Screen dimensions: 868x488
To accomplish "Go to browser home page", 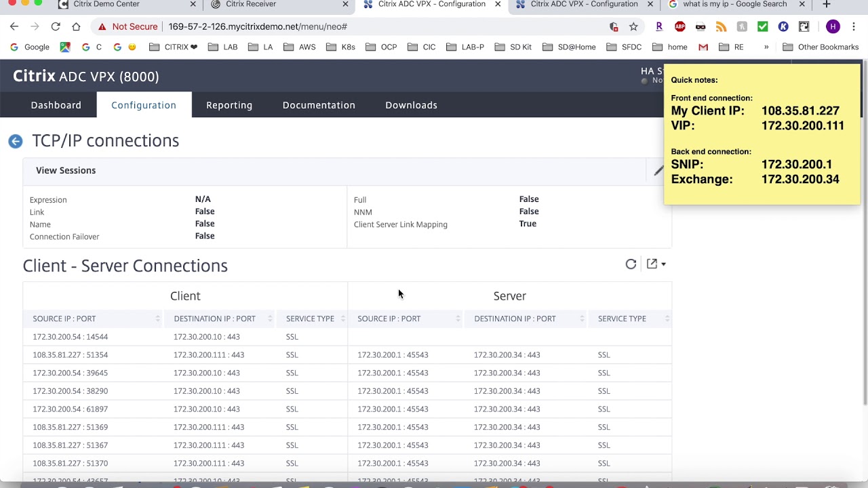I will [x=76, y=26].
